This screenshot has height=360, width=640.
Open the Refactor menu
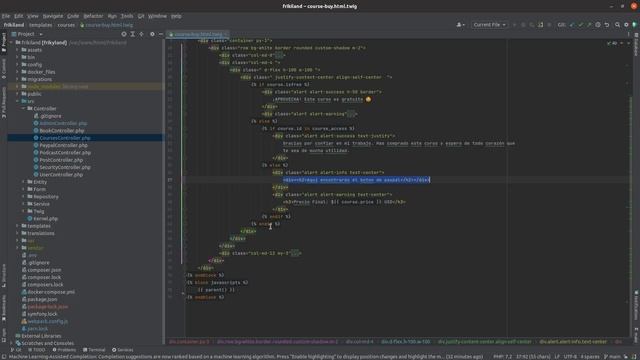[93, 16]
